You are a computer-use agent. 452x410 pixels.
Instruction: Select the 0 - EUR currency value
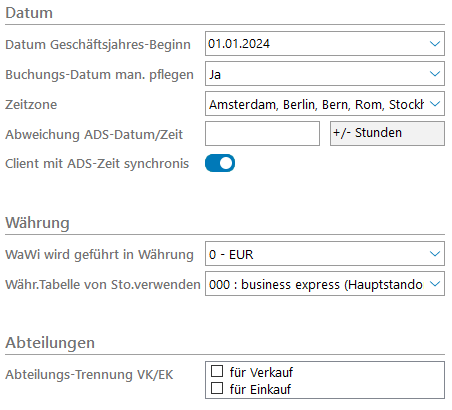tap(231, 255)
